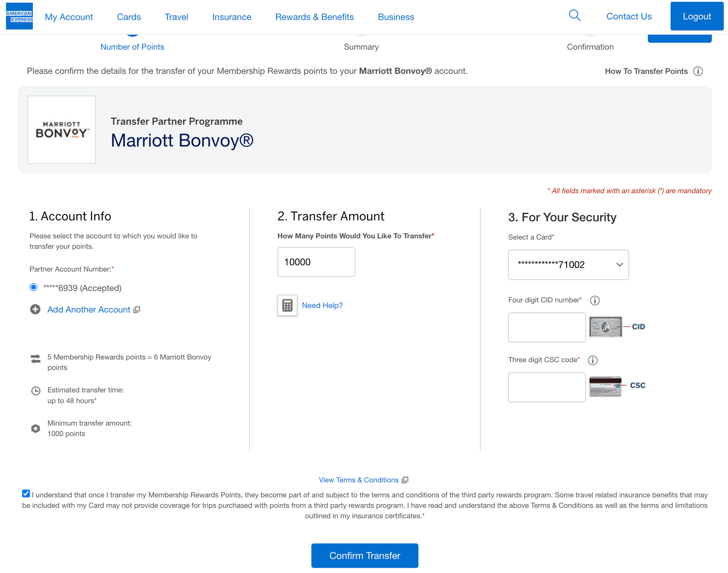Click the How To Transfer Points info icon
Viewport: 728px width, 573px height.
tap(698, 71)
